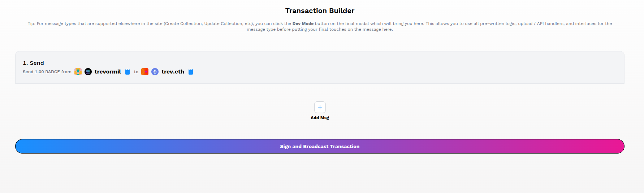
Task: Click the tip's second line about final touches
Action: pyautogui.click(x=320, y=29)
